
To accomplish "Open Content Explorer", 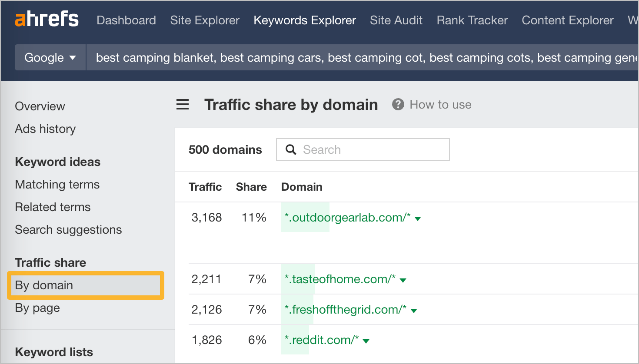I will [568, 20].
